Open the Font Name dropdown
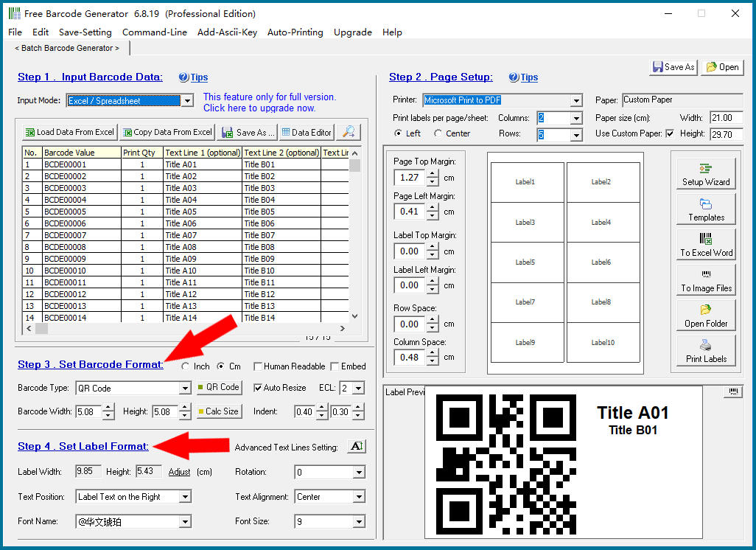Image resolution: width=756 pixels, height=550 pixels. [185, 521]
